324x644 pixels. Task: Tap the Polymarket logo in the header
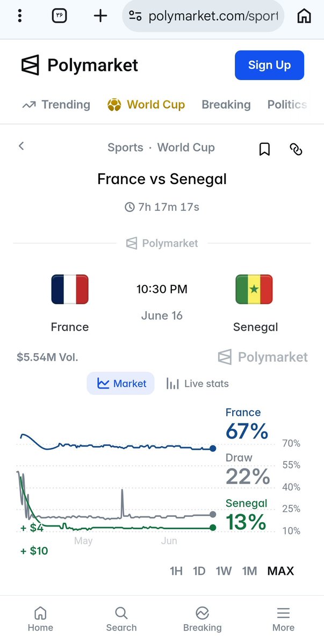(x=80, y=65)
